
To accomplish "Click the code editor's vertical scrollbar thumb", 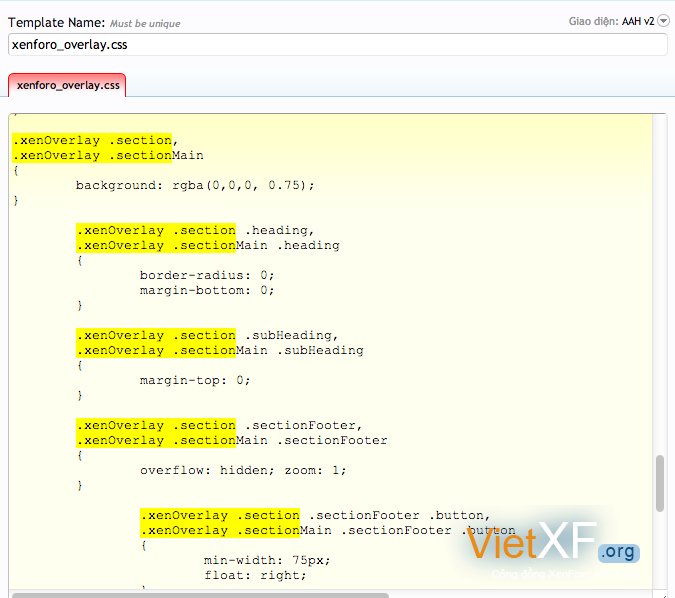I will 659,483.
